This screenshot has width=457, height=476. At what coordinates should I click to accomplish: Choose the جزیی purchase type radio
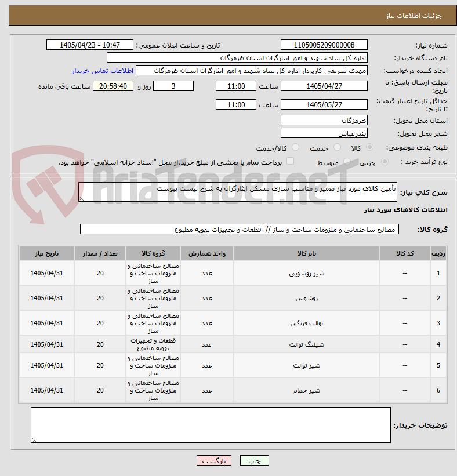point(385,162)
